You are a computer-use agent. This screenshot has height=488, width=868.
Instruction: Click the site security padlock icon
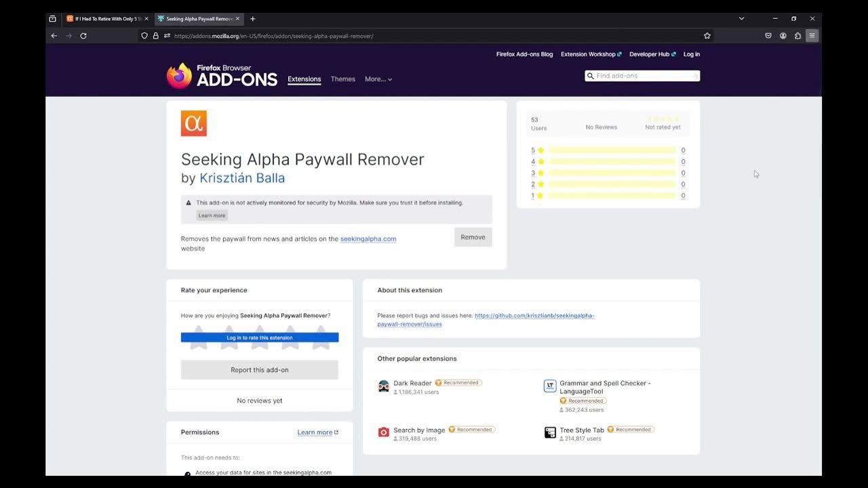coord(155,36)
